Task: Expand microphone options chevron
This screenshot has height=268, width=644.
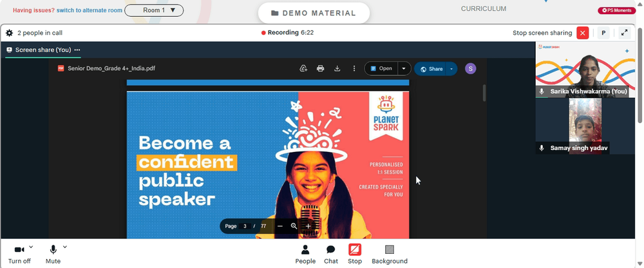Action: [64, 247]
